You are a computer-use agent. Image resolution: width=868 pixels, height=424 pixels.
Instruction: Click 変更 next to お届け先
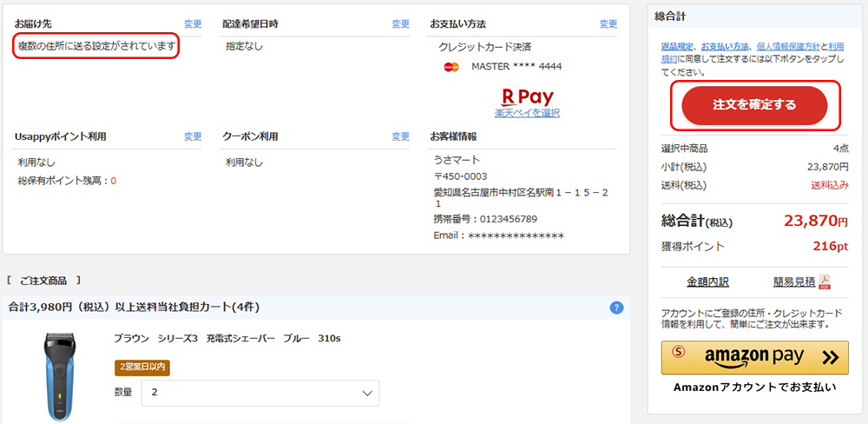point(193,23)
